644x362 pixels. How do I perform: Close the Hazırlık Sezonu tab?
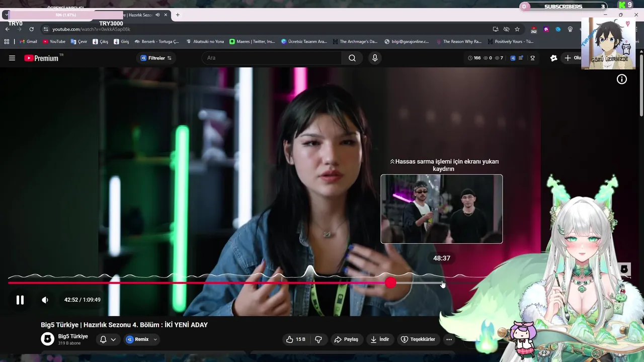click(166, 15)
